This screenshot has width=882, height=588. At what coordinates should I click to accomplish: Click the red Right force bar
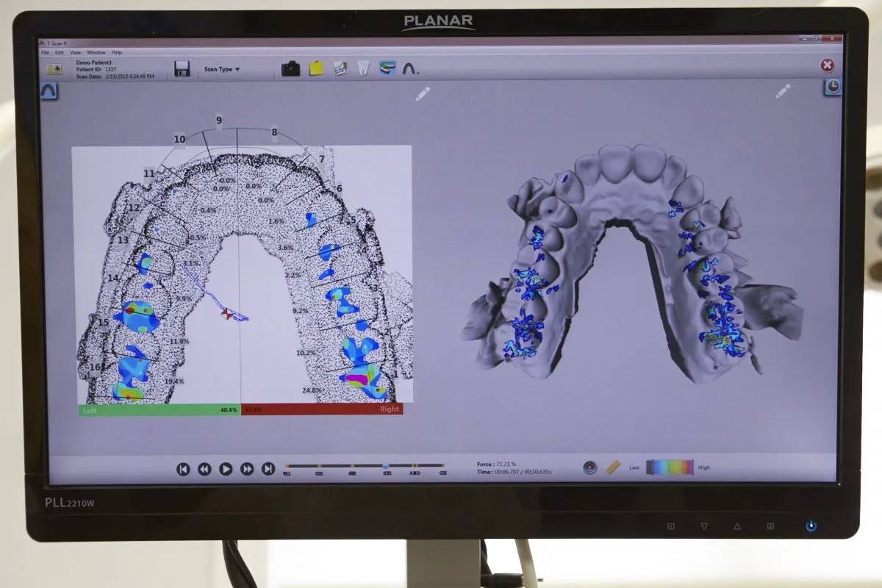pyautogui.click(x=321, y=409)
